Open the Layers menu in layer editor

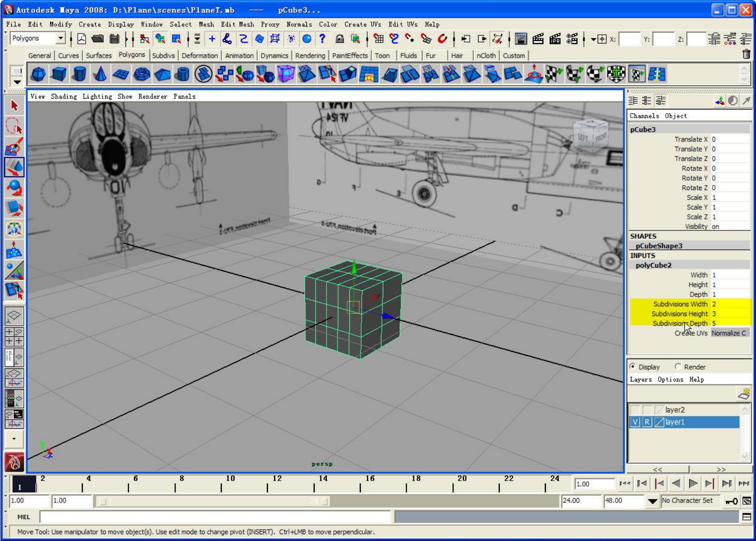pyautogui.click(x=641, y=379)
